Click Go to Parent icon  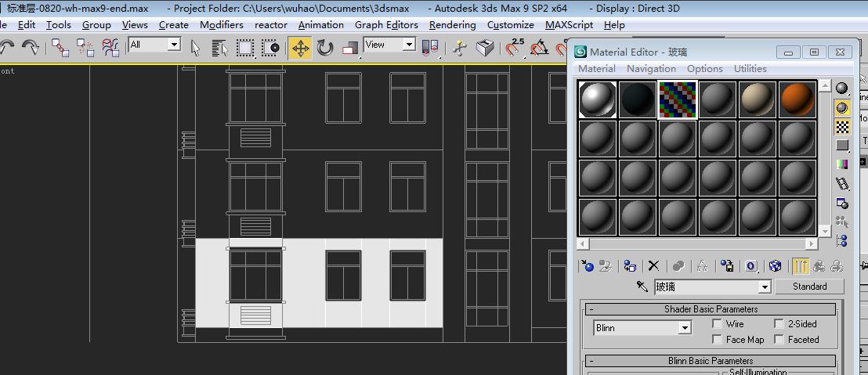(x=819, y=266)
